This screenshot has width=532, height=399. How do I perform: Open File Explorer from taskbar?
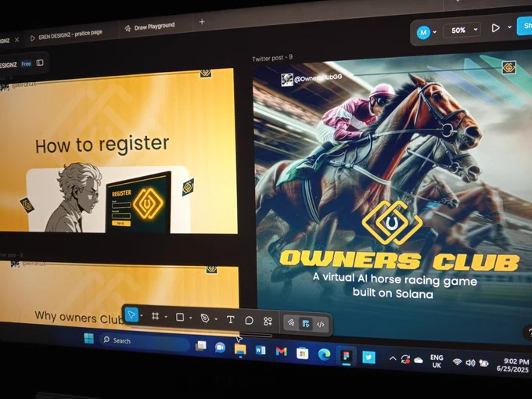240,349
